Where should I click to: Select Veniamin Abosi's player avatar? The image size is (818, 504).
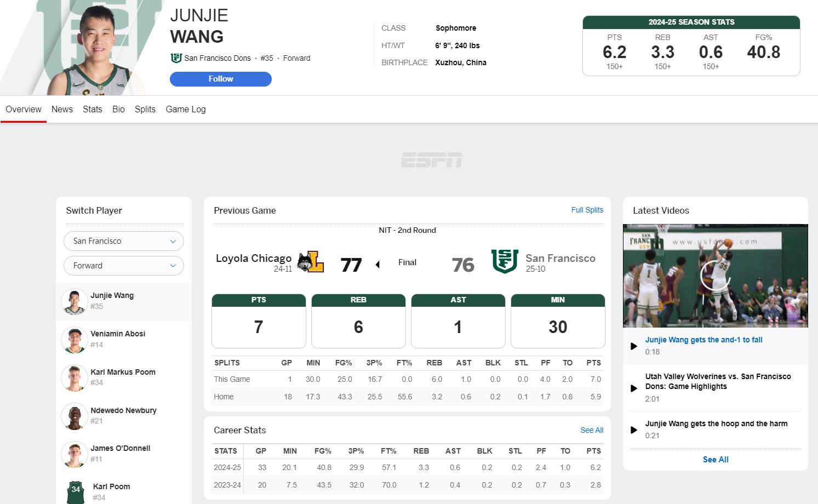point(74,340)
